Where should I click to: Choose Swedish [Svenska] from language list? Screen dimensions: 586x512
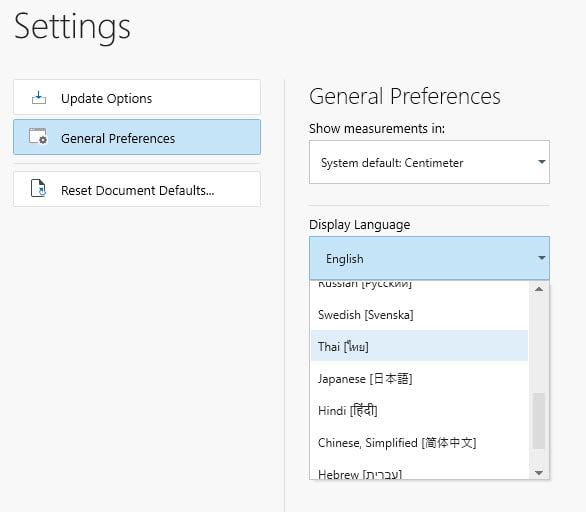click(419, 315)
